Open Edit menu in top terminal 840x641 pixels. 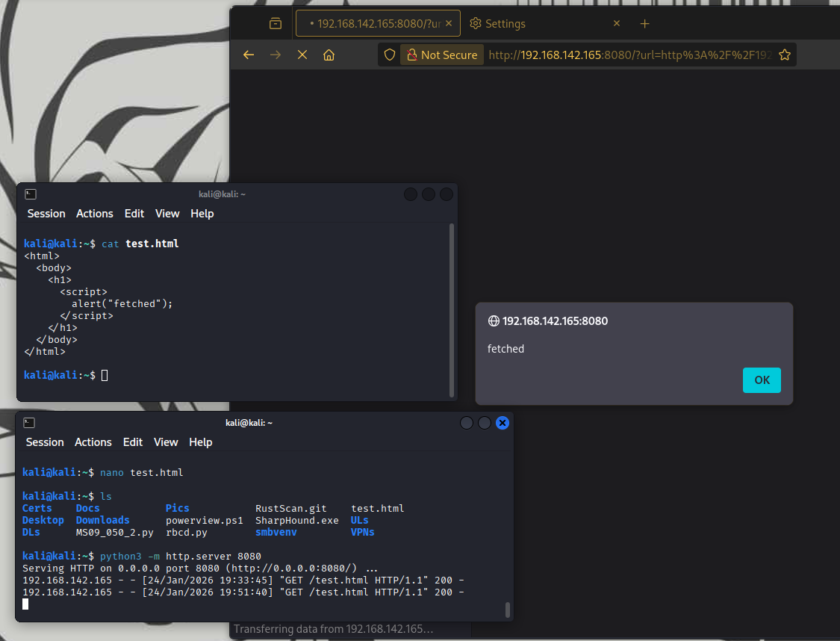[134, 214]
